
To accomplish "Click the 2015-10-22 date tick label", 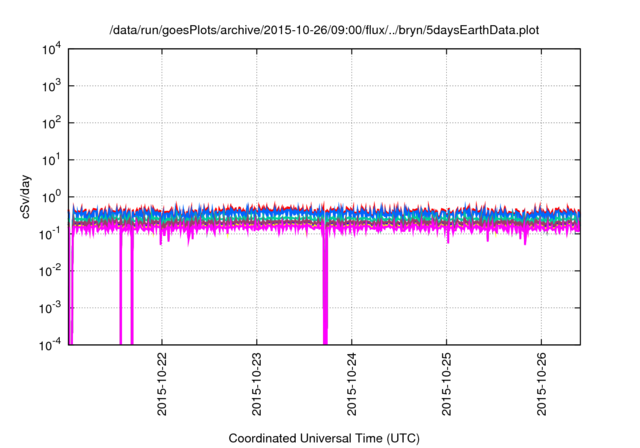I will 162,384.
